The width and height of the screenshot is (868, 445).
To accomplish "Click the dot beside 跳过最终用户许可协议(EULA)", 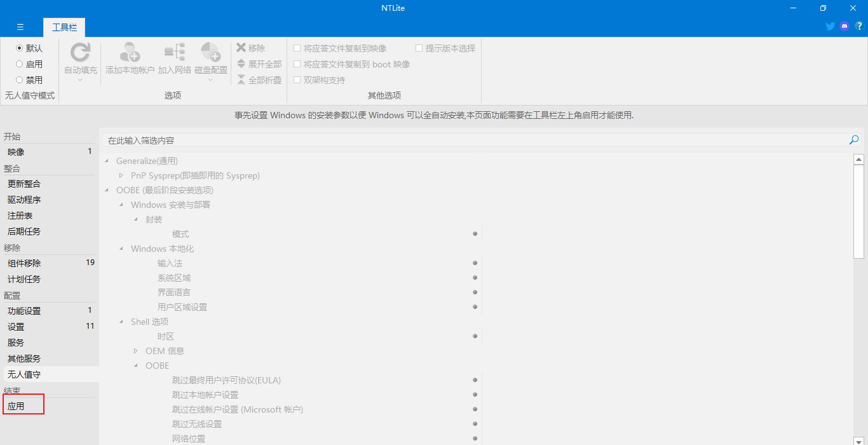I will [x=475, y=380].
